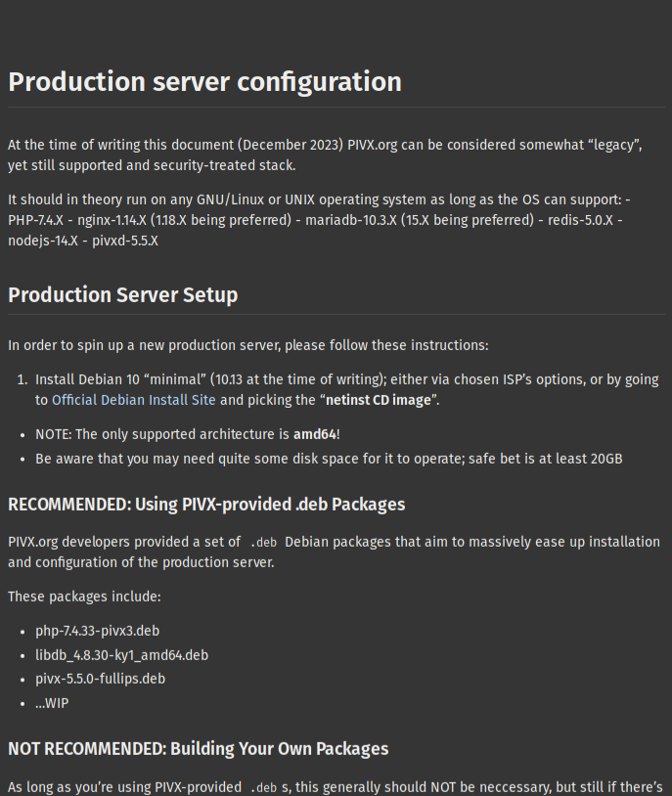Click the bold 'netinst CD image' text
Viewport: 672px width, 796px height.
tap(379, 400)
